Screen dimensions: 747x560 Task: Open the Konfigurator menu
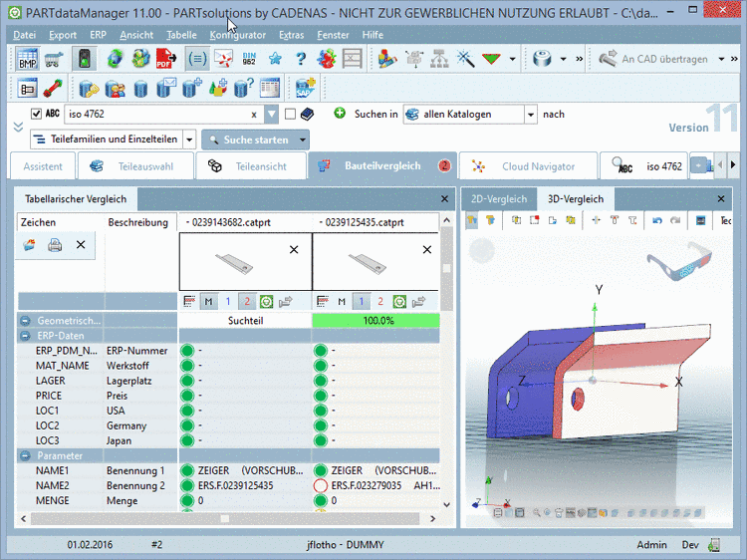(x=237, y=35)
